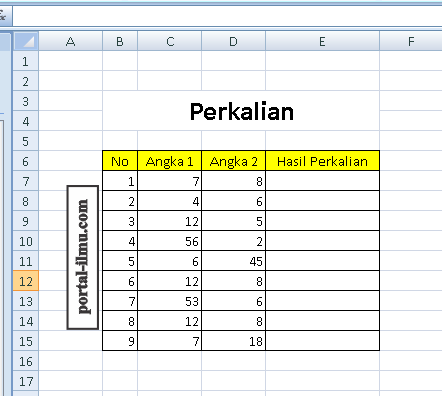Select Angka 1 cell containing 53
This screenshot has height=396, width=442.
click(x=170, y=301)
